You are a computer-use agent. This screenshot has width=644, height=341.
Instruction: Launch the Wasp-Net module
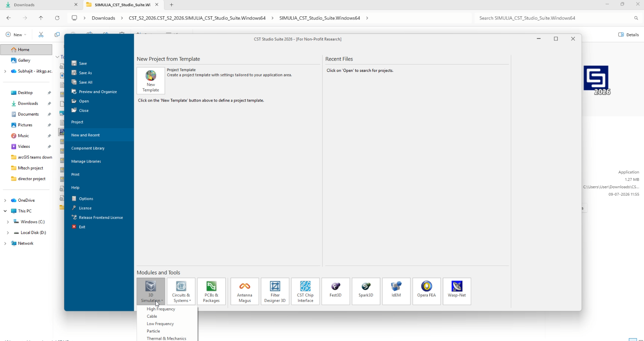pyautogui.click(x=457, y=291)
